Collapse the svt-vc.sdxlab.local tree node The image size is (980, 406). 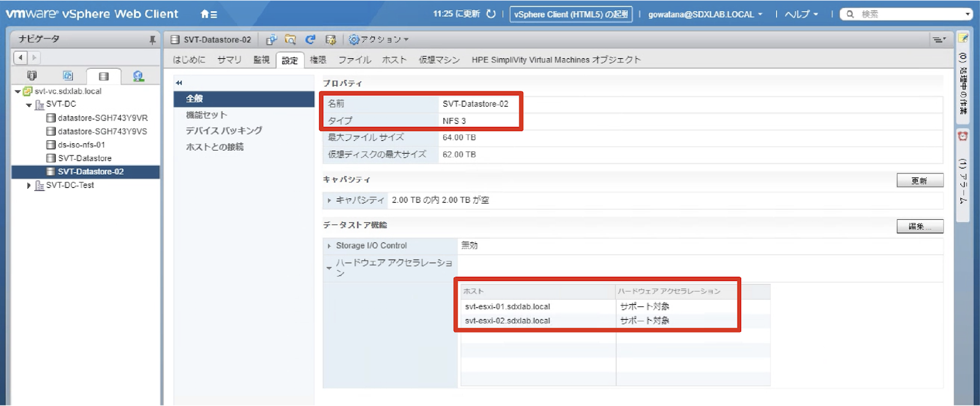[18, 92]
